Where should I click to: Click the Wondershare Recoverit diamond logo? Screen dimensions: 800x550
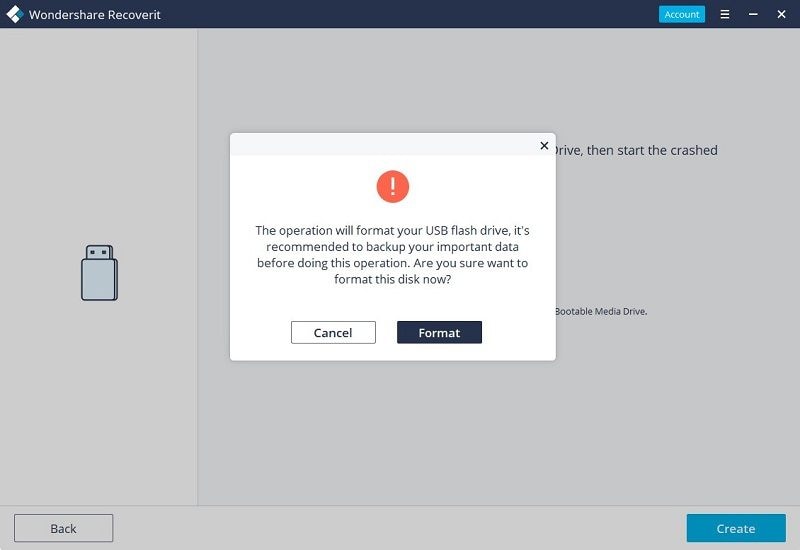pyautogui.click(x=15, y=14)
